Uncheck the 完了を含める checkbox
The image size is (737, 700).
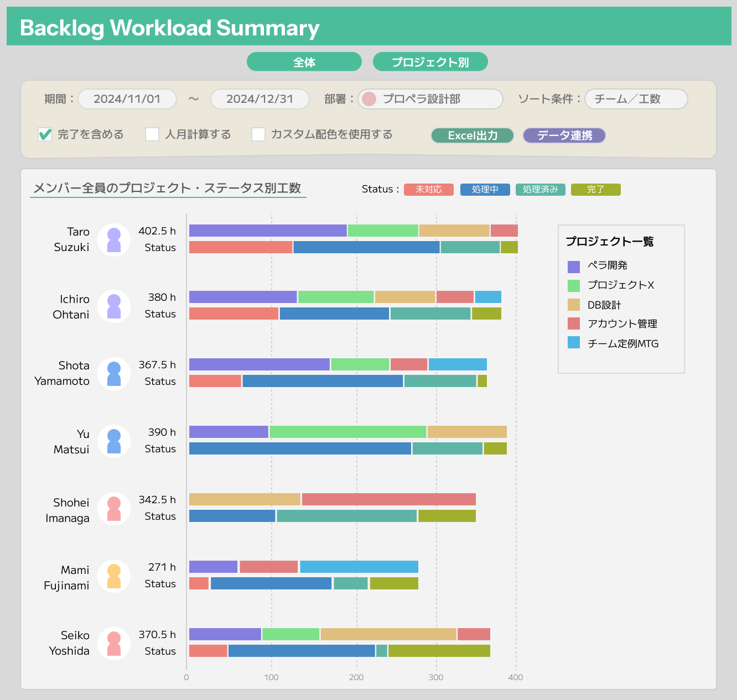coord(45,134)
